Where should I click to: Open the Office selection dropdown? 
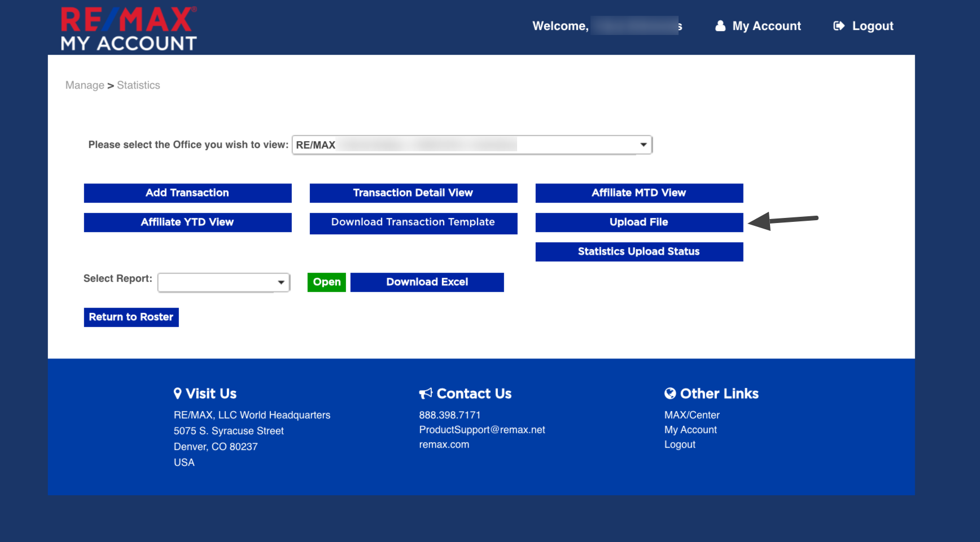[x=472, y=145]
